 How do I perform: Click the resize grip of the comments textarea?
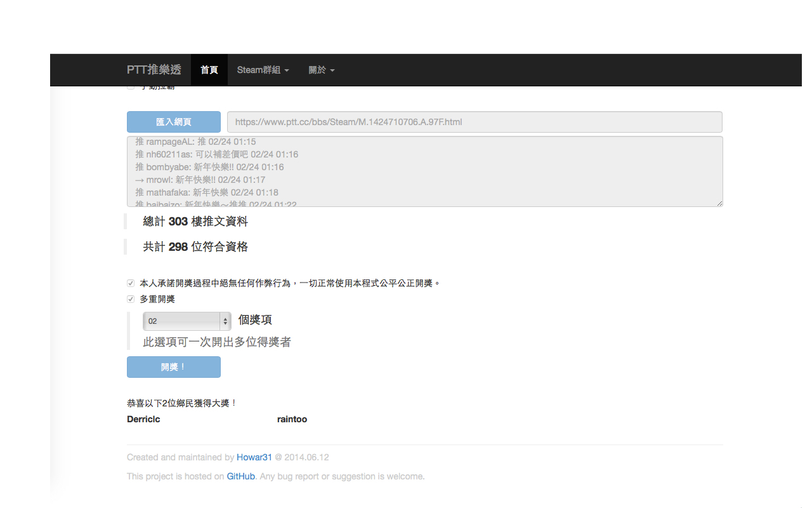719,203
